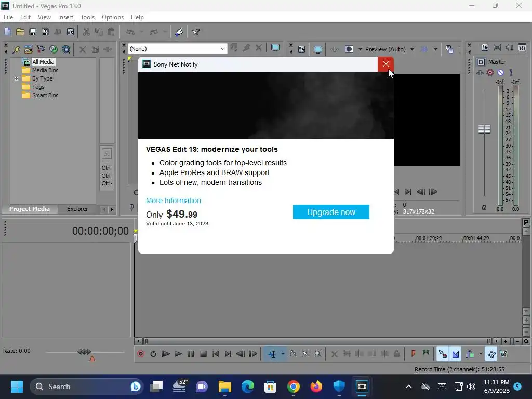
Task: Select the Media Bins folder
Action: coord(45,70)
